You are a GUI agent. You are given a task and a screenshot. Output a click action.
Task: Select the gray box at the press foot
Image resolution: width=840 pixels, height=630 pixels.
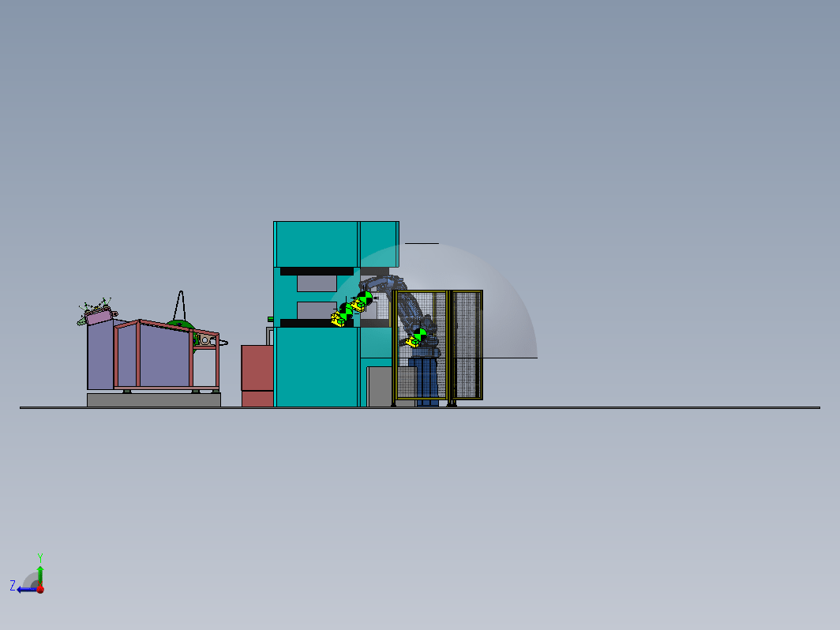[380, 386]
